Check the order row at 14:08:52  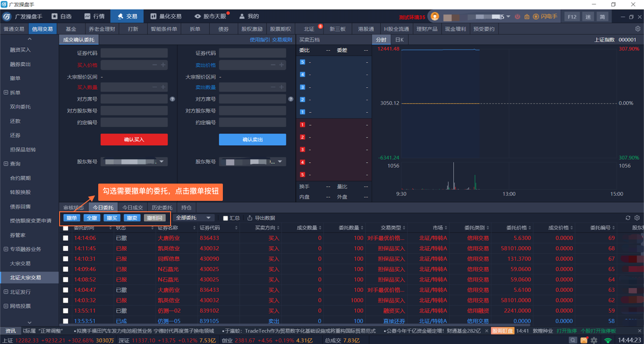66,280
